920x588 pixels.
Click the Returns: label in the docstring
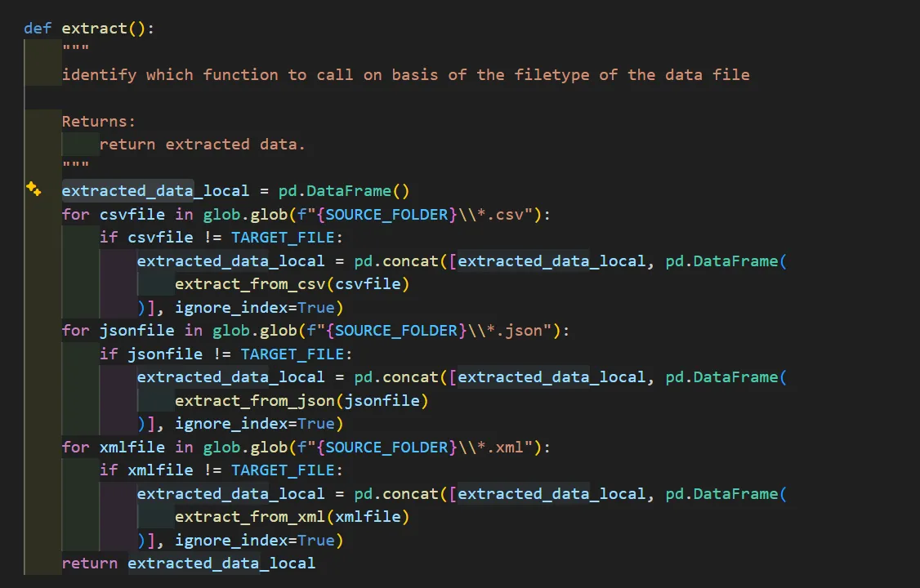coord(96,121)
